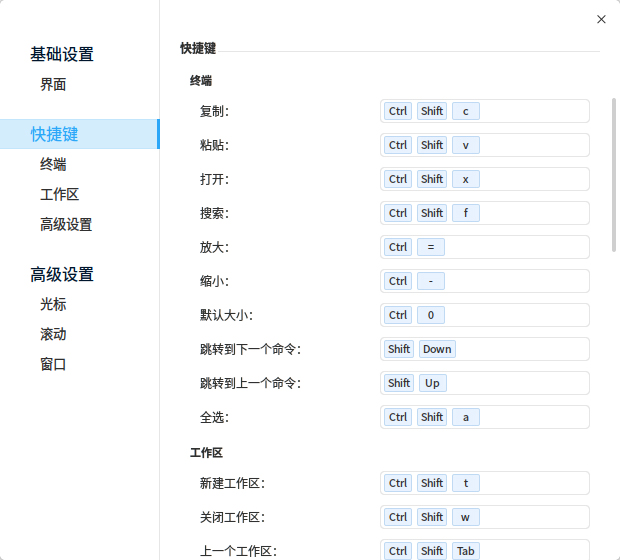Screen dimensions: 620x560
Task: Click the 基础设置 heading in the sidebar
Action: tap(62, 54)
